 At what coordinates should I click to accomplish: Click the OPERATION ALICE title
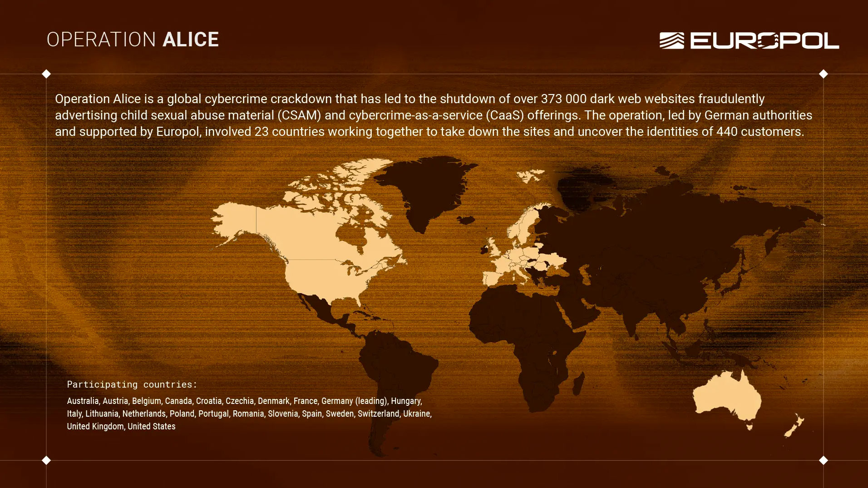[x=133, y=40]
